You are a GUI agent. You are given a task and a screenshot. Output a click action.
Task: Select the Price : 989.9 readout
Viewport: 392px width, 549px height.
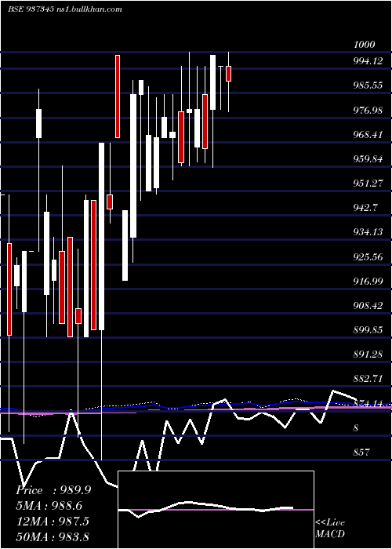(53, 490)
